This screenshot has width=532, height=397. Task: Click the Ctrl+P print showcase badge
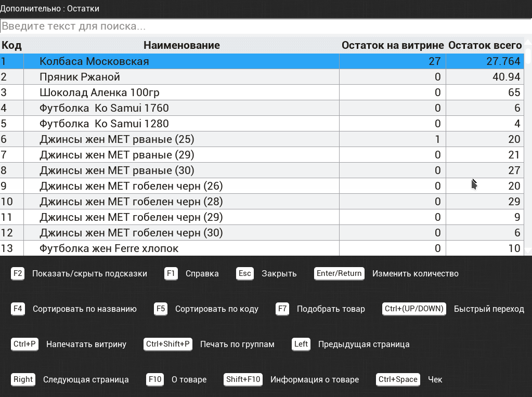click(x=24, y=344)
